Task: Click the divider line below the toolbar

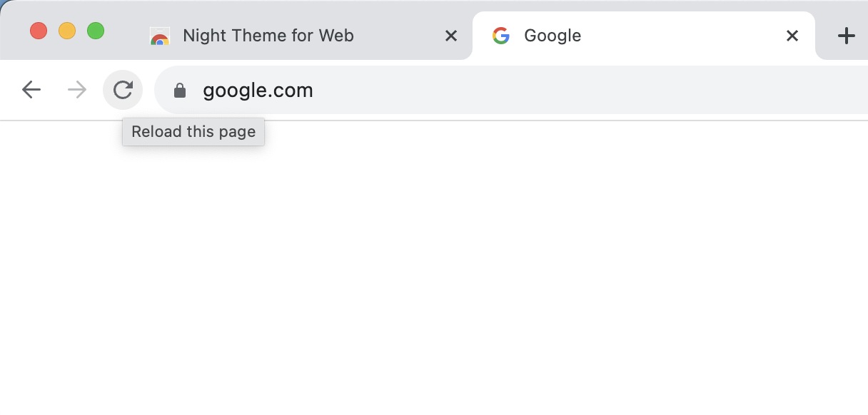Action: [x=500, y=121]
